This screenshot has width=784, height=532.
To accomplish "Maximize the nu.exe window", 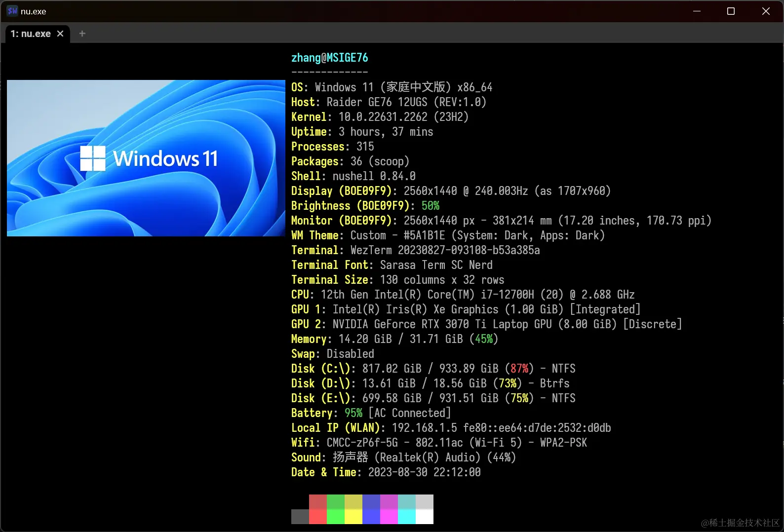I will coord(731,11).
